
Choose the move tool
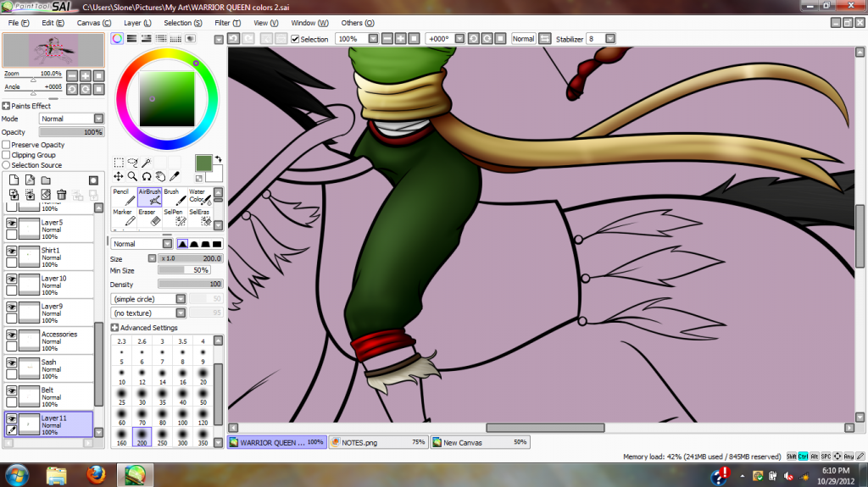click(119, 176)
